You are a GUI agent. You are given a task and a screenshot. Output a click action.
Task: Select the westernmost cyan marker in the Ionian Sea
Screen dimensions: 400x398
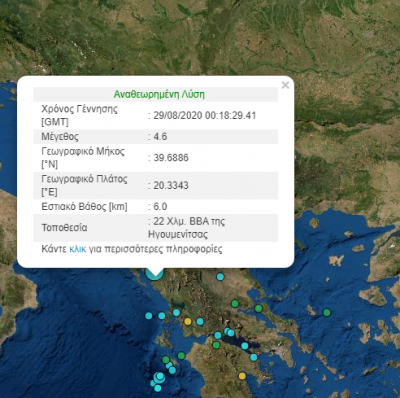tap(149, 316)
